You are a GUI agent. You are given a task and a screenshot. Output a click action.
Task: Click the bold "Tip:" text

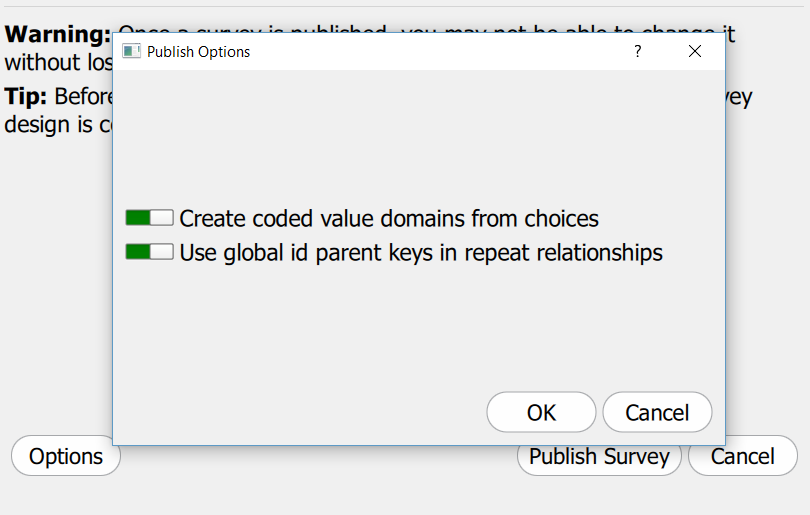(x=27, y=97)
